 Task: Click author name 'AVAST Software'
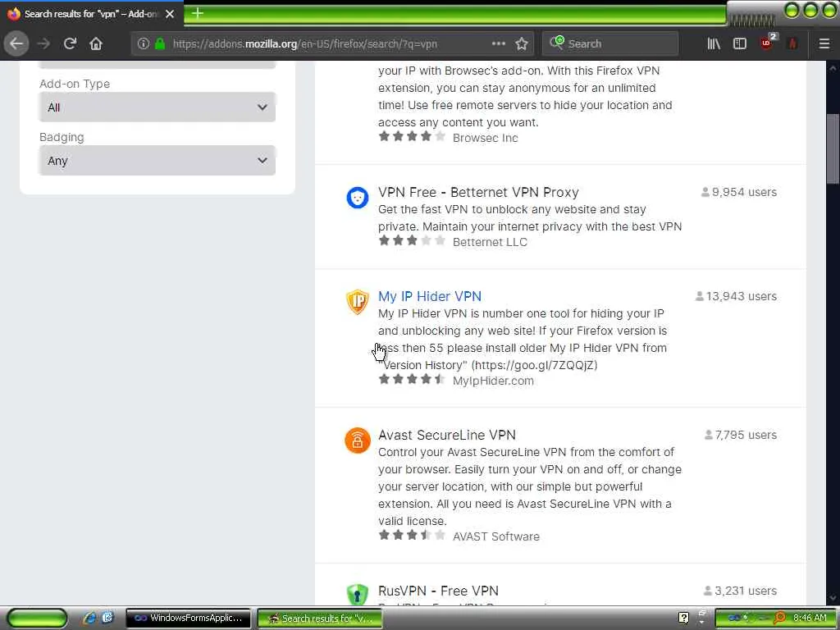(x=496, y=536)
